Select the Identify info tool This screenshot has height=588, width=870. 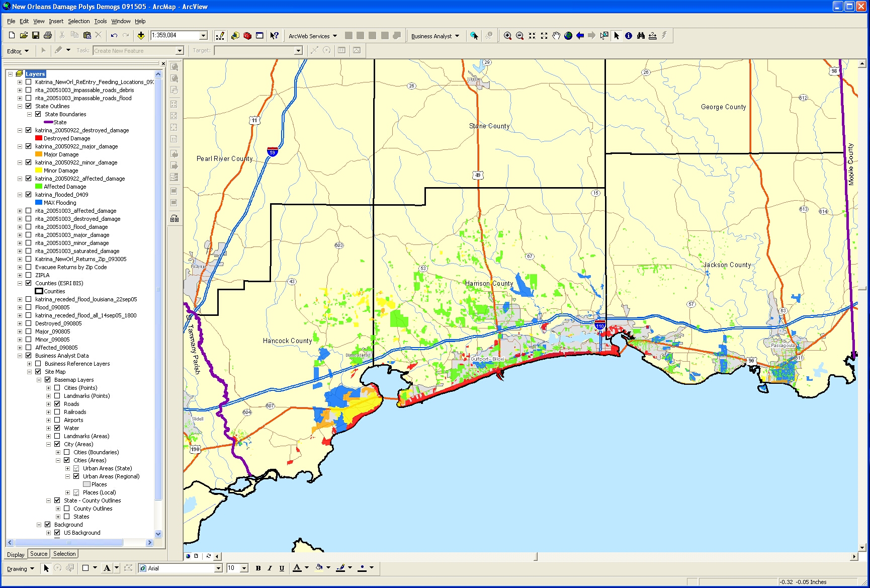click(628, 36)
